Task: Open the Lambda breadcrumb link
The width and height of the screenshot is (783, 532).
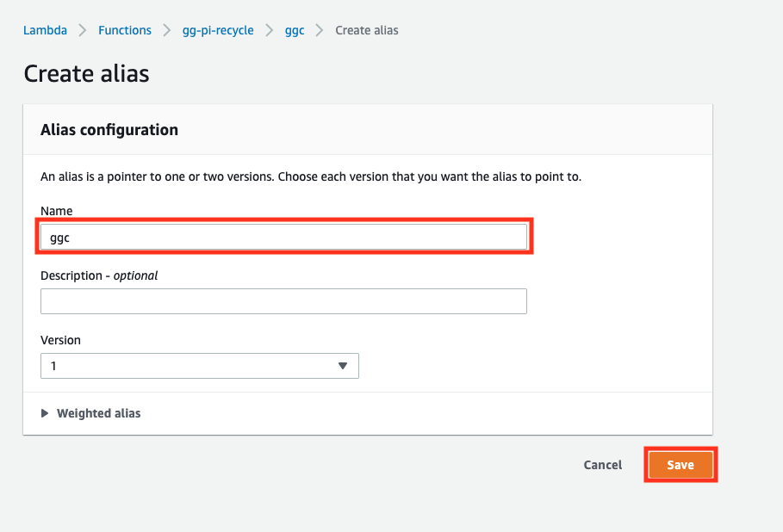Action: click(45, 30)
